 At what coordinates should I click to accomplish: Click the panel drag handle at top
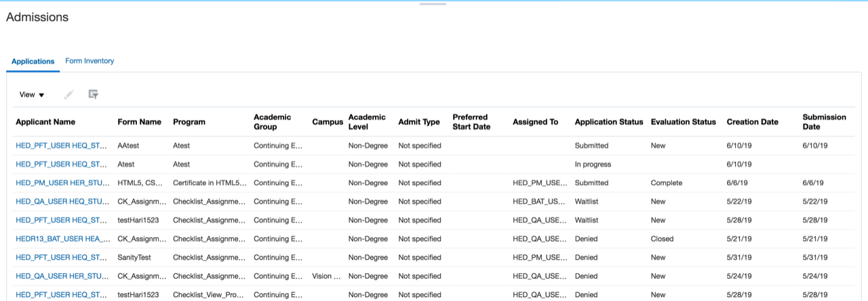(433, 4)
